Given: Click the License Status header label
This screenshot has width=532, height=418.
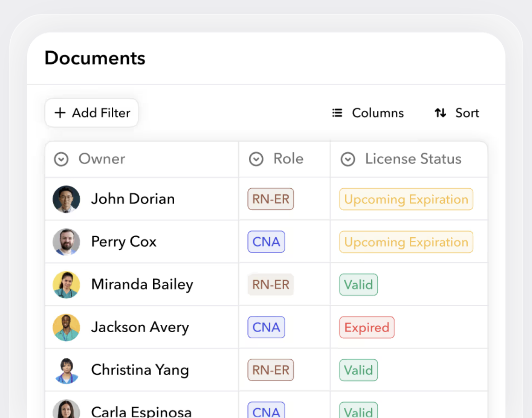Looking at the screenshot, I should pyautogui.click(x=413, y=159).
